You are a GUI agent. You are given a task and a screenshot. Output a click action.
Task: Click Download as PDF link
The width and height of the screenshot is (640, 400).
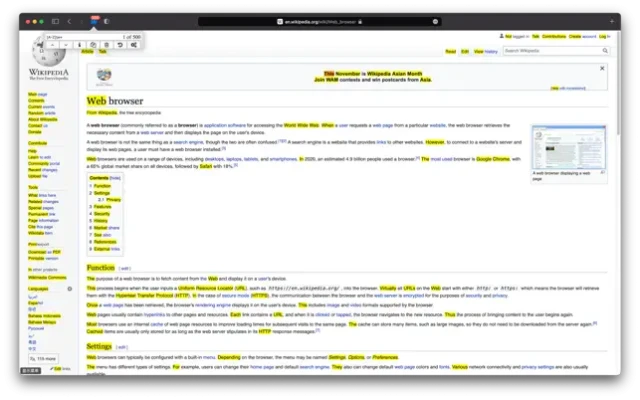44,252
